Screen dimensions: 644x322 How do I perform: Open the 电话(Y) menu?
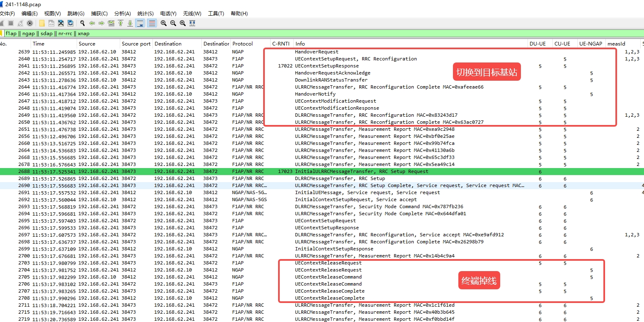[168, 14]
